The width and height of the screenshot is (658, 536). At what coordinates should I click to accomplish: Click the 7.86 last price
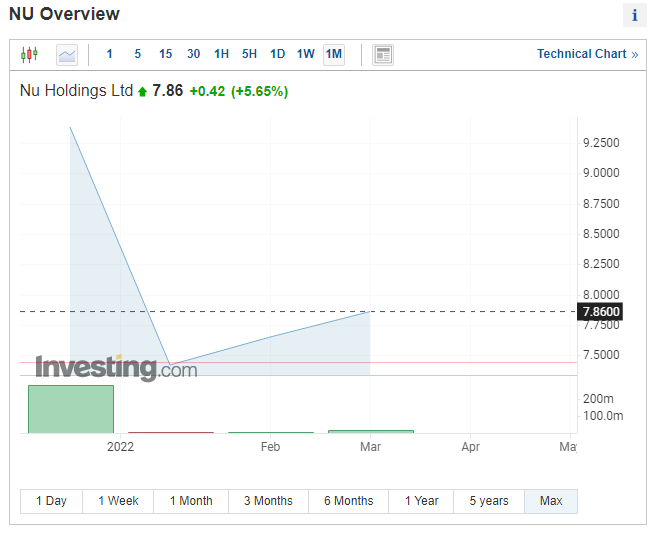(x=167, y=91)
